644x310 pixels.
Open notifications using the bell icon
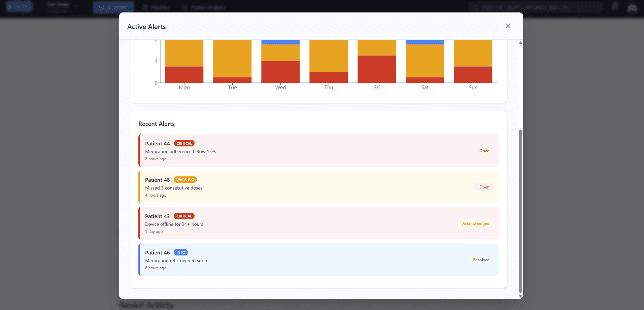click(x=615, y=6)
